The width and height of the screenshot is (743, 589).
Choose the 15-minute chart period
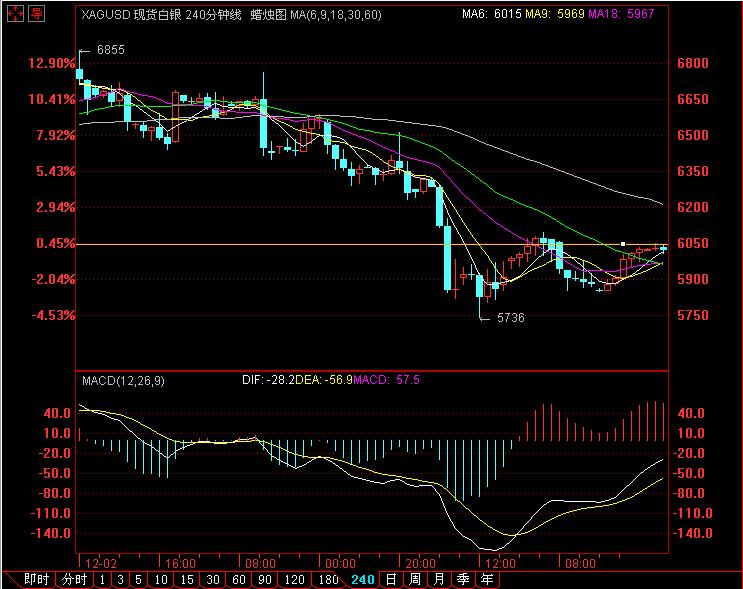click(x=187, y=579)
